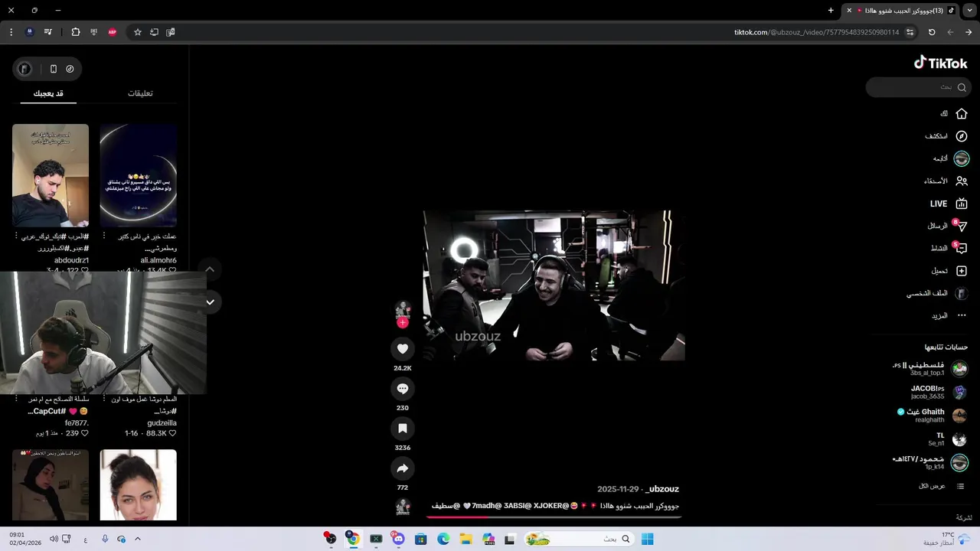The image size is (980, 551).
Task: Open the Explore compass icon
Action: (x=962, y=136)
